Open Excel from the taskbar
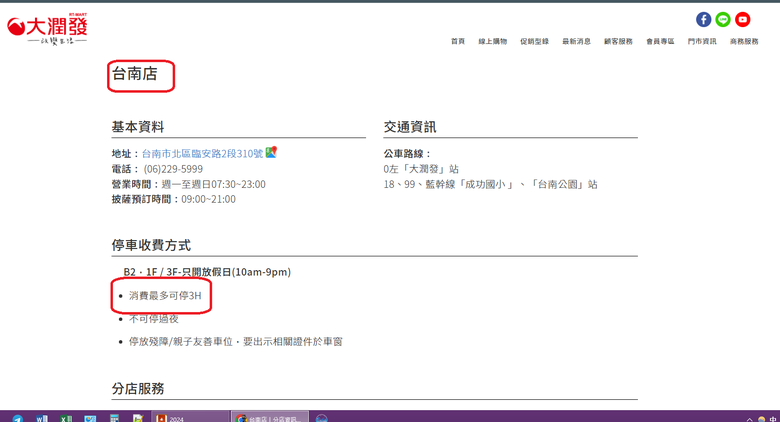 coord(66,419)
